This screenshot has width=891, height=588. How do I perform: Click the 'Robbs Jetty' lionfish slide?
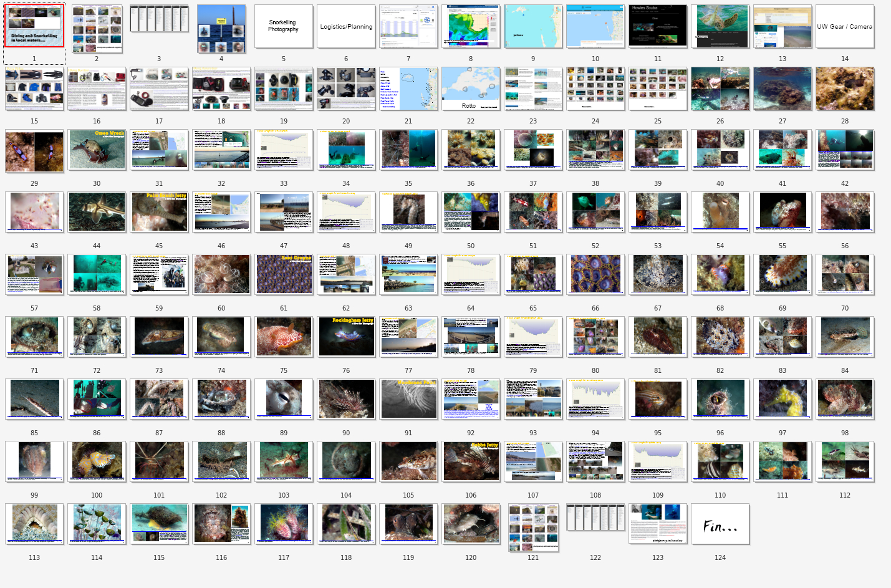click(x=471, y=461)
